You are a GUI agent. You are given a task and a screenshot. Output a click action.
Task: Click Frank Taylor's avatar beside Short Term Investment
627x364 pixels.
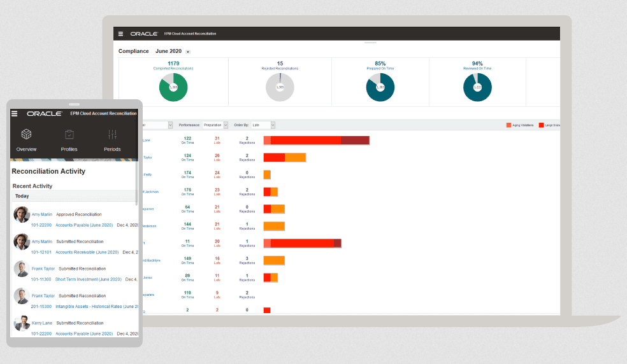click(x=22, y=269)
